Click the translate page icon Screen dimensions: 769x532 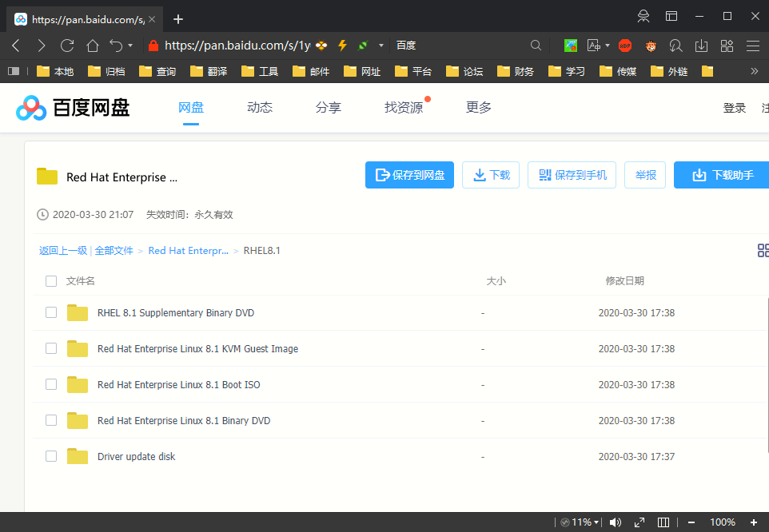[x=593, y=46]
